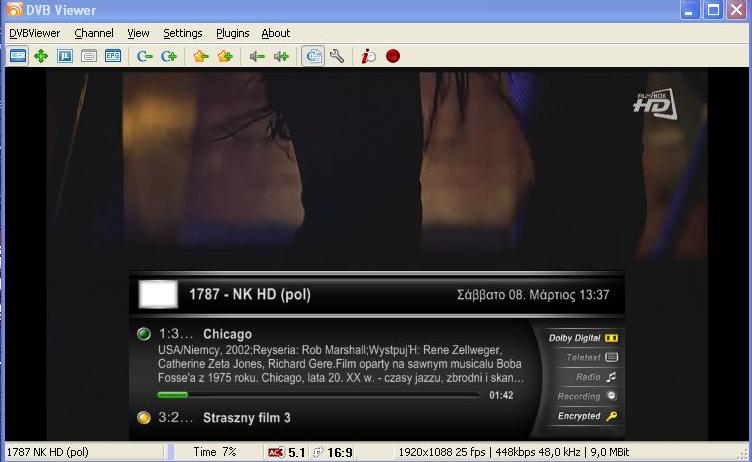The width and height of the screenshot is (752, 462).
Task: Click the aspect ratio icon beside 16:9
Action: point(318,452)
